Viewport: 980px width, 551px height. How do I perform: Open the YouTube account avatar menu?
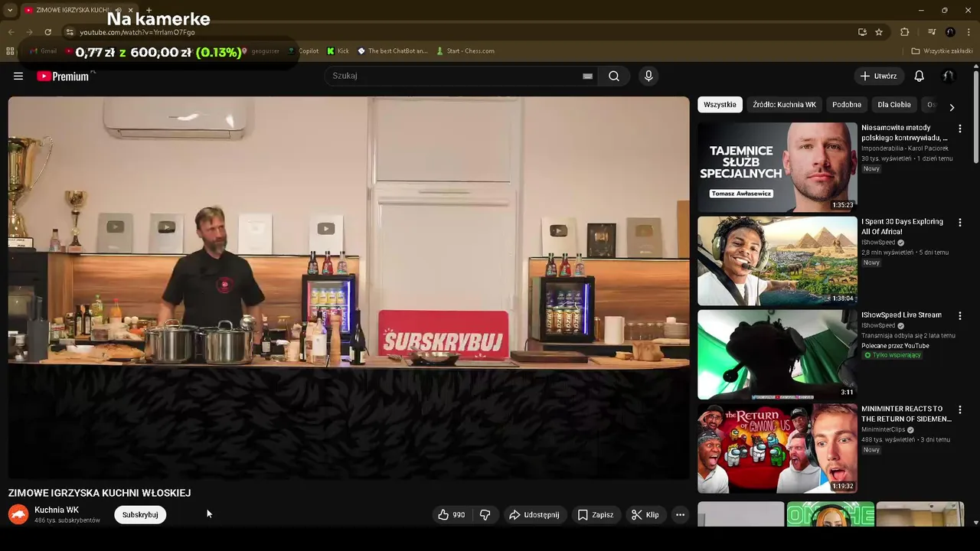(x=948, y=76)
